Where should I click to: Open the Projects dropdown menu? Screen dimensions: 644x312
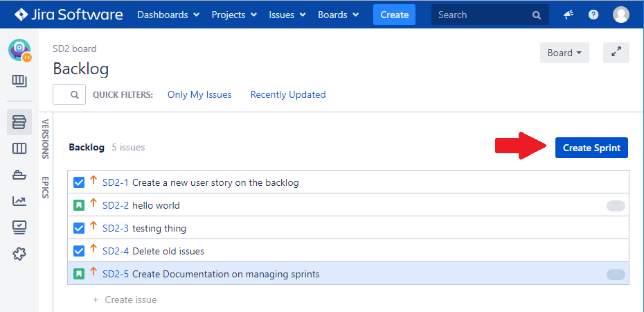[x=234, y=15]
